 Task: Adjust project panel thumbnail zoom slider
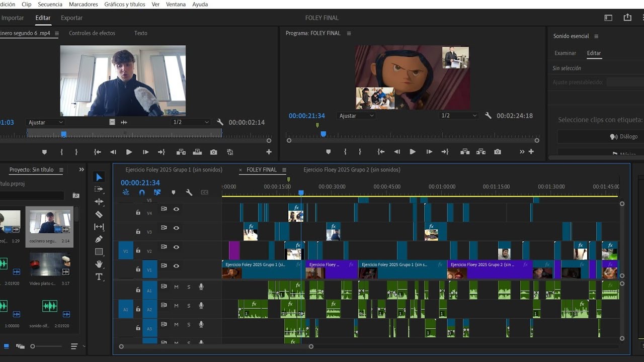point(33,346)
